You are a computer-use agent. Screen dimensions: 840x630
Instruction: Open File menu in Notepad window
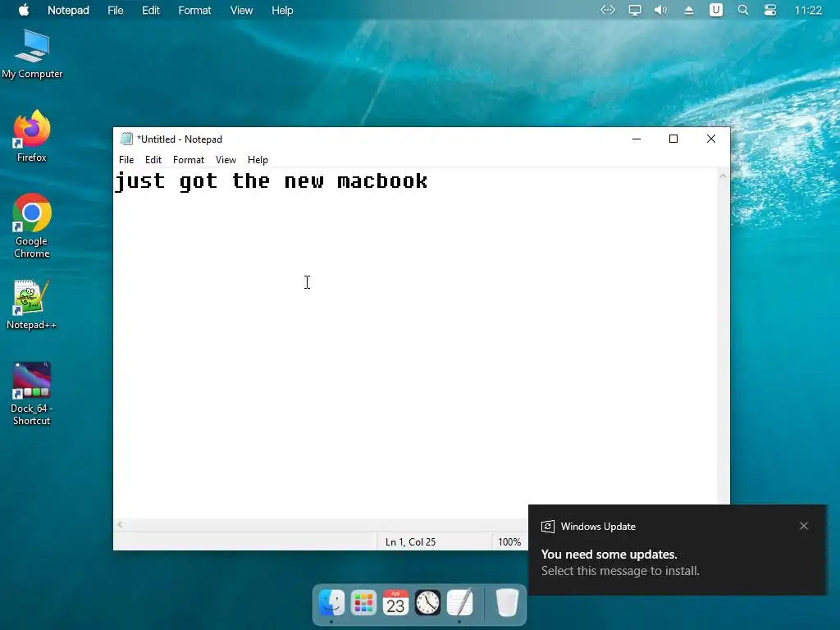(x=126, y=160)
